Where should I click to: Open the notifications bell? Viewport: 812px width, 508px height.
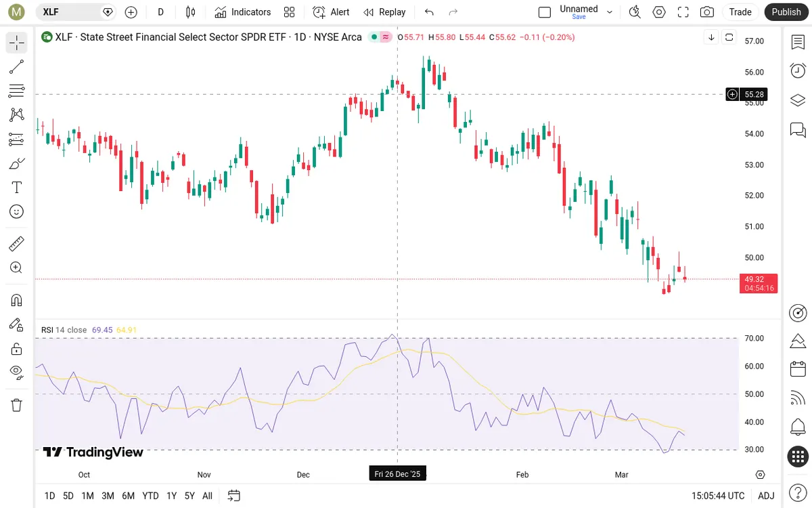(x=798, y=427)
